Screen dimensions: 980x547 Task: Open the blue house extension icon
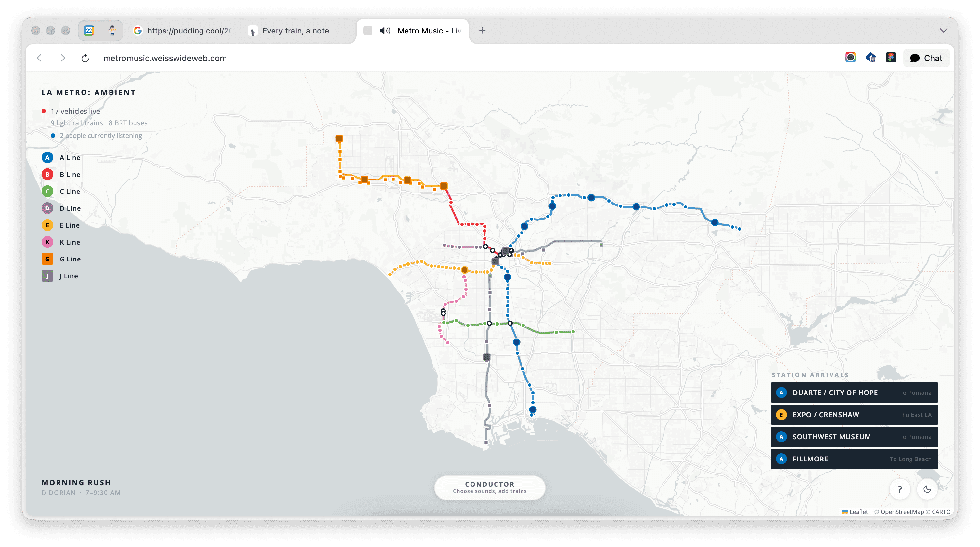[871, 58]
